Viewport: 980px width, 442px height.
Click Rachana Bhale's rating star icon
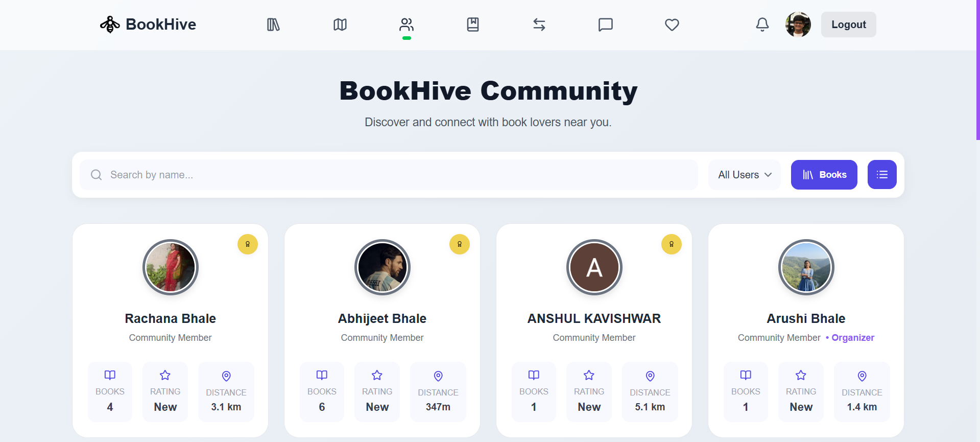click(x=165, y=375)
